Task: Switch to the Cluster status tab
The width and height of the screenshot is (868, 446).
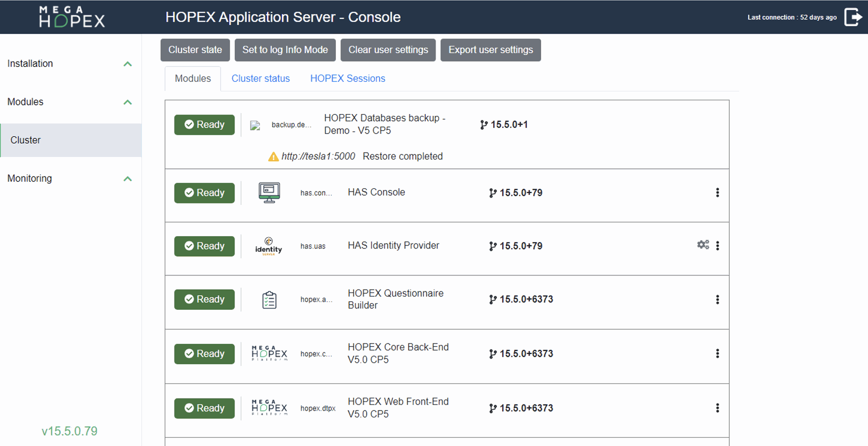Action: point(260,78)
